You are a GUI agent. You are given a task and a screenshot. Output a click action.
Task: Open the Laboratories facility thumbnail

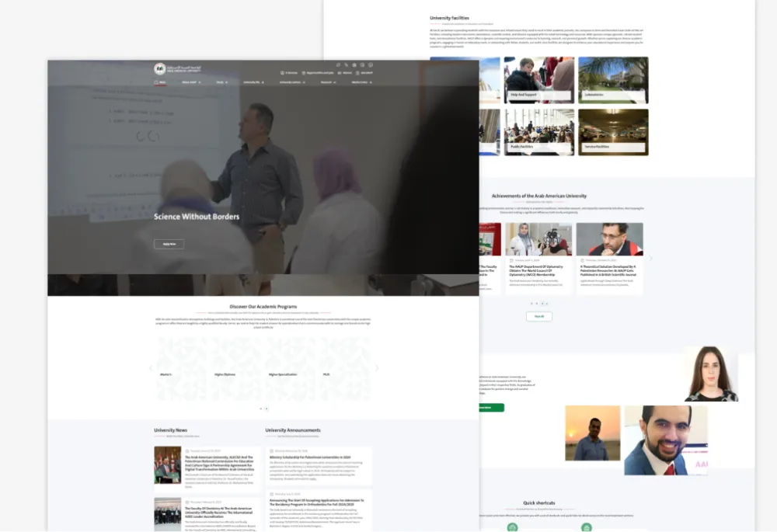click(x=613, y=81)
